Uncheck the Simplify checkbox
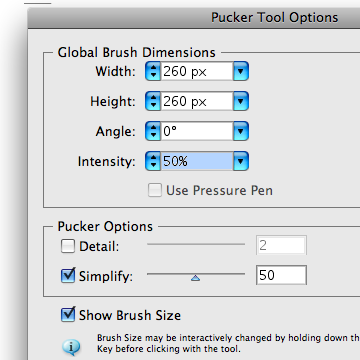This screenshot has width=360, height=360. (x=68, y=275)
